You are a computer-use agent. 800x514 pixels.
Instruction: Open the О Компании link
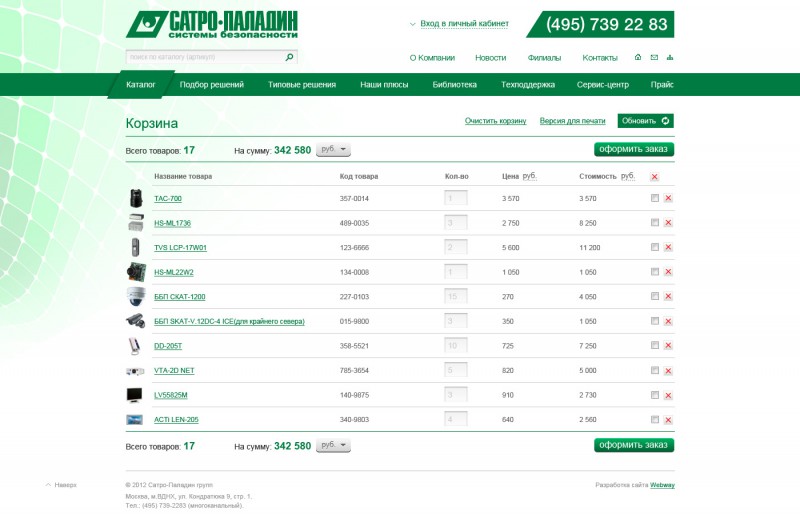(432, 58)
